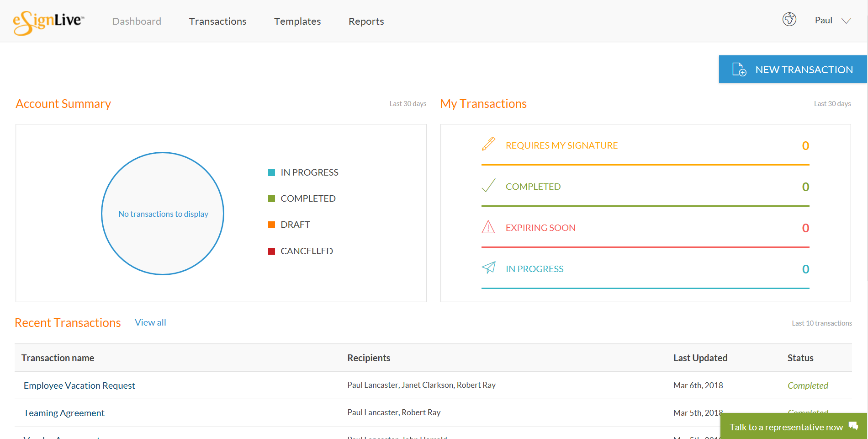
Task: Click the In Progress paper plane icon
Action: point(488,268)
